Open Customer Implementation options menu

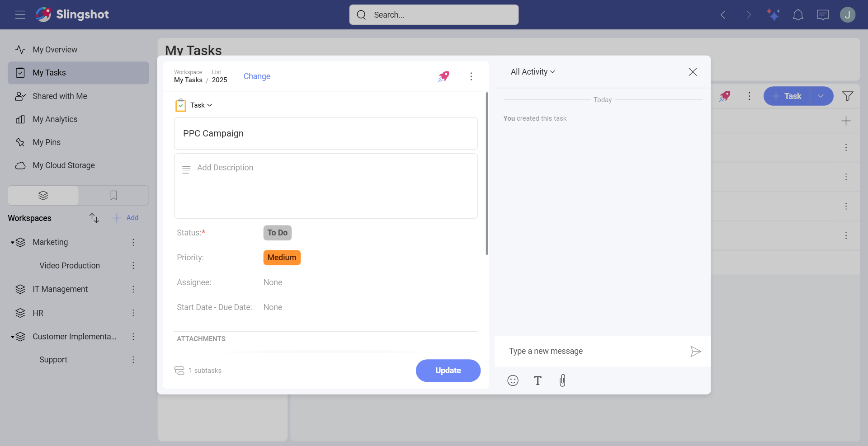(x=133, y=337)
